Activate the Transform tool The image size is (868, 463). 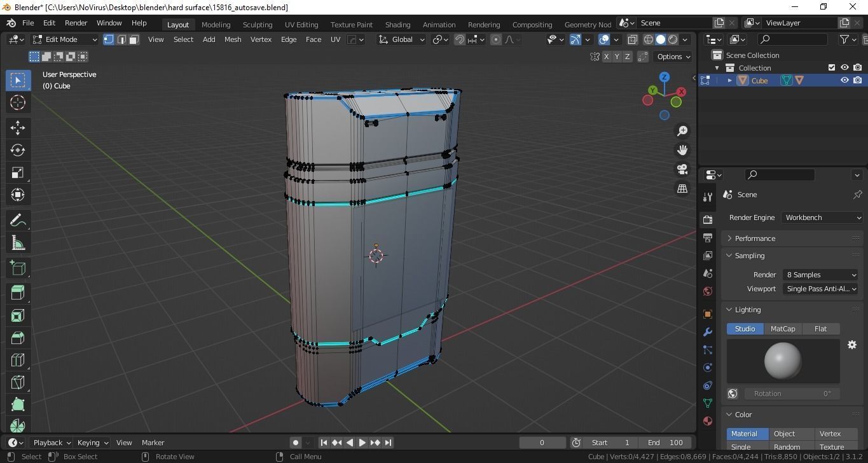18,195
